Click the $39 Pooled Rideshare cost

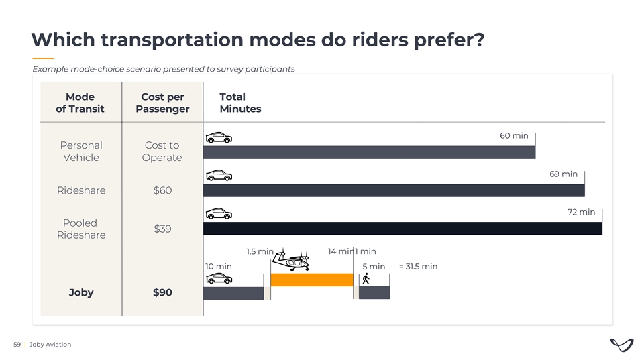[162, 229]
